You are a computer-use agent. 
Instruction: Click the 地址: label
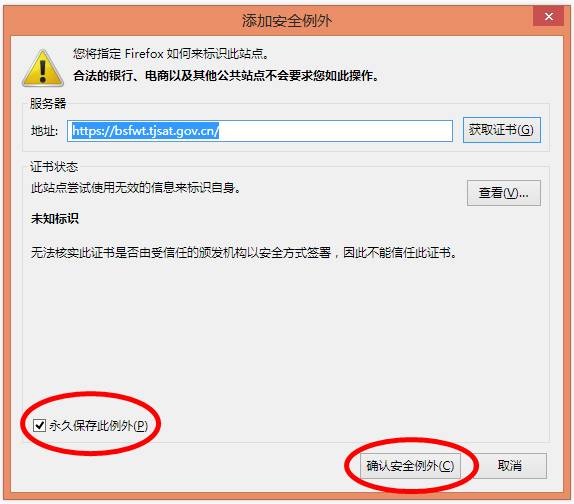point(44,131)
